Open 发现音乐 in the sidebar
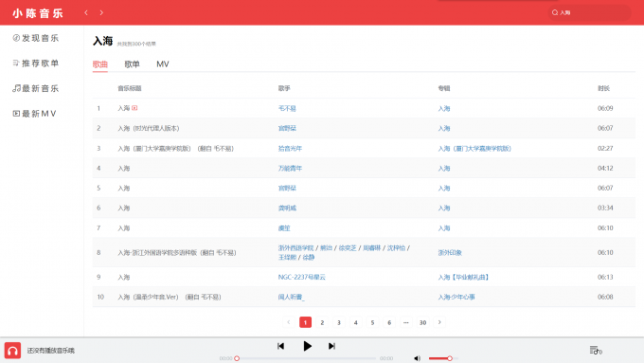The image size is (644, 363). pos(36,38)
